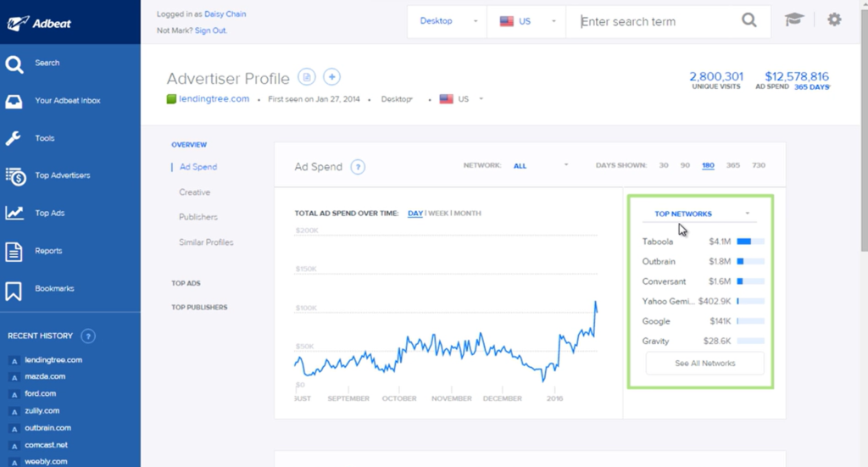The image size is (868, 467).
Task: Open the US country dropdown in the top bar
Action: 526,21
